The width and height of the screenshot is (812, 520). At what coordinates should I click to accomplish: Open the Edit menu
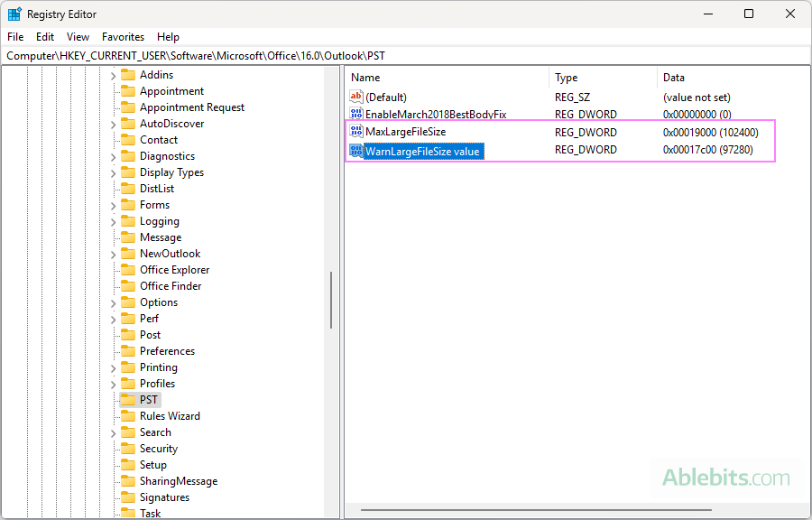point(45,37)
